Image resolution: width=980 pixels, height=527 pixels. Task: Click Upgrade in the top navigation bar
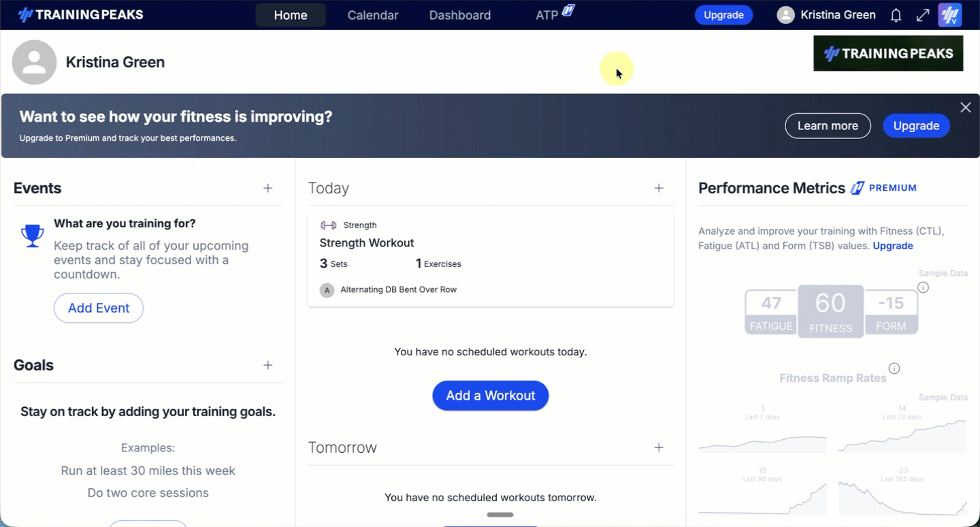(723, 15)
